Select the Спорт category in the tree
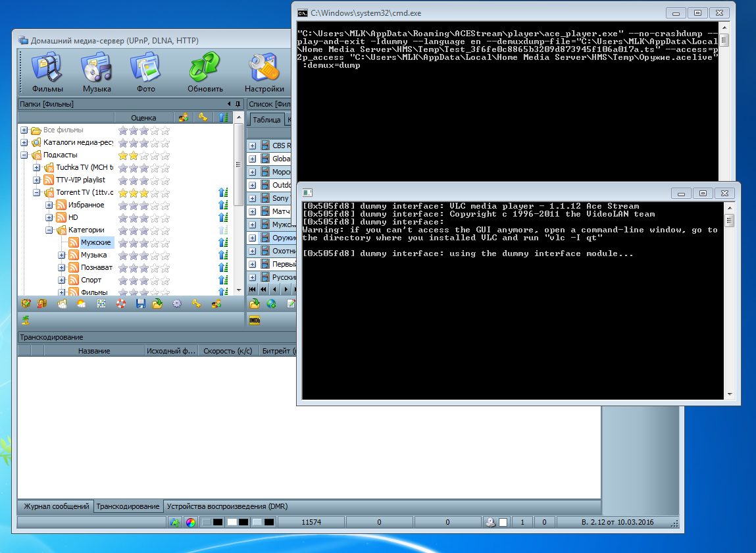Viewport: 756px width, 553px height. coord(91,280)
